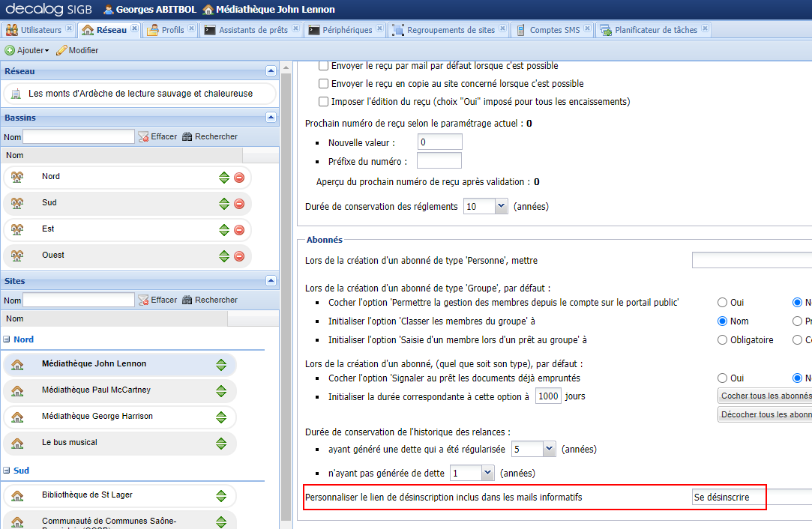Click Effacer icon in Bassins filter
The width and height of the screenshot is (812, 529).
(144, 137)
